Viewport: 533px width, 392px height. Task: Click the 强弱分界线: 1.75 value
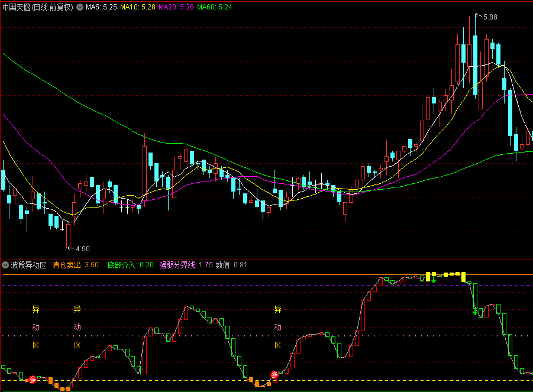click(186, 265)
